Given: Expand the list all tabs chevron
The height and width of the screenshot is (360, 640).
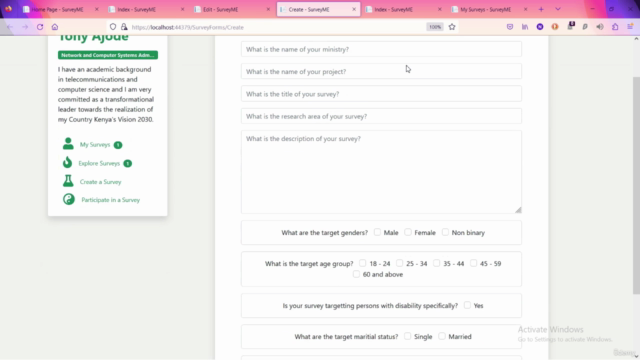Looking at the screenshot, I should click(558, 9).
